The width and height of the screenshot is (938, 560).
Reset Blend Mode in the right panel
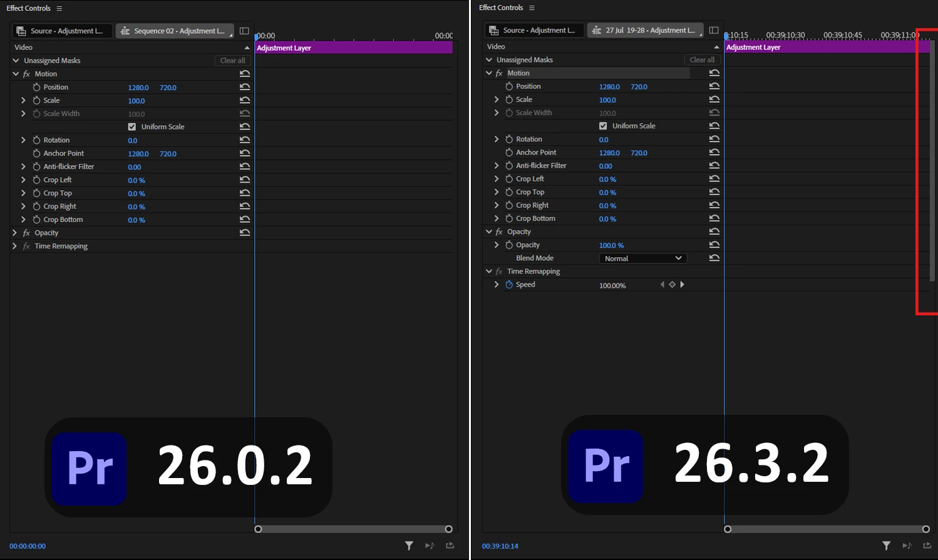pyautogui.click(x=714, y=258)
